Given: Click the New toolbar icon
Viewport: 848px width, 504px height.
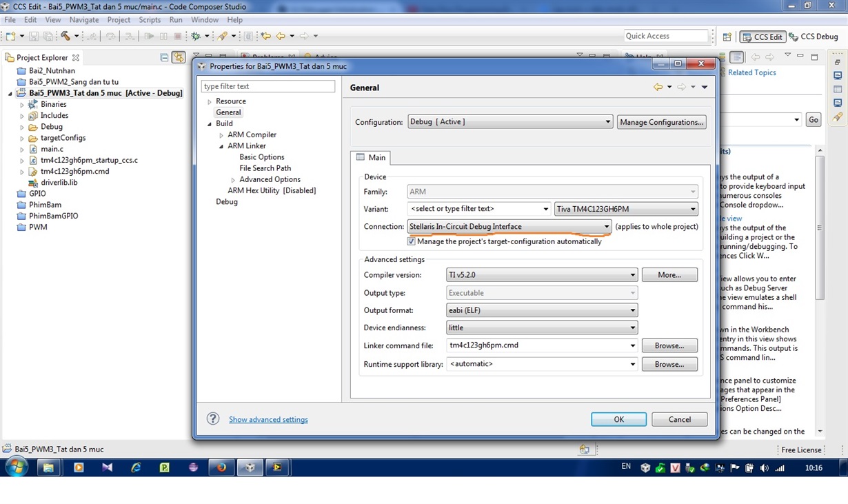Looking at the screenshot, I should pyautogui.click(x=11, y=36).
